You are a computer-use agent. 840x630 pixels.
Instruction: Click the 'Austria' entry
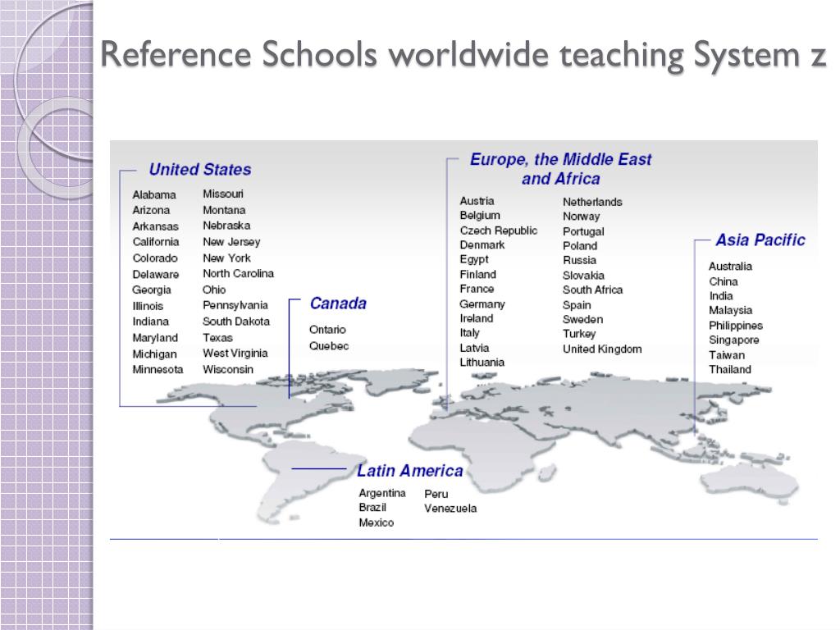point(477,201)
